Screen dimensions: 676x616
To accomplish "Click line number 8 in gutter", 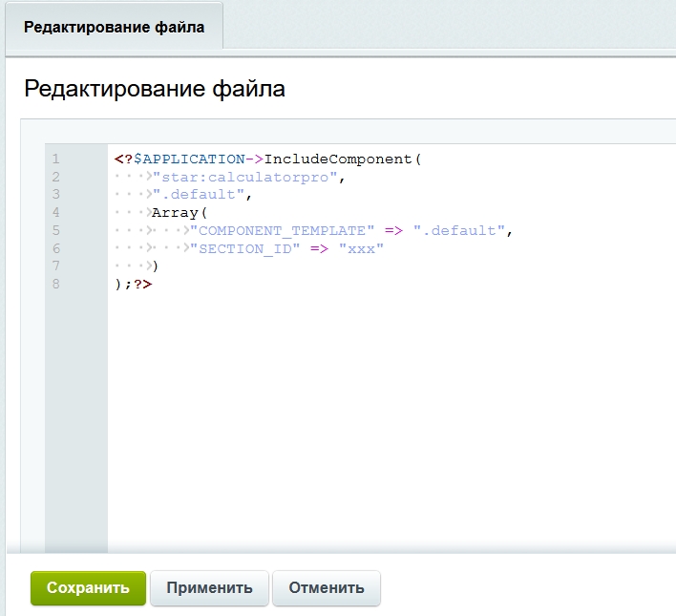I will click(x=56, y=284).
